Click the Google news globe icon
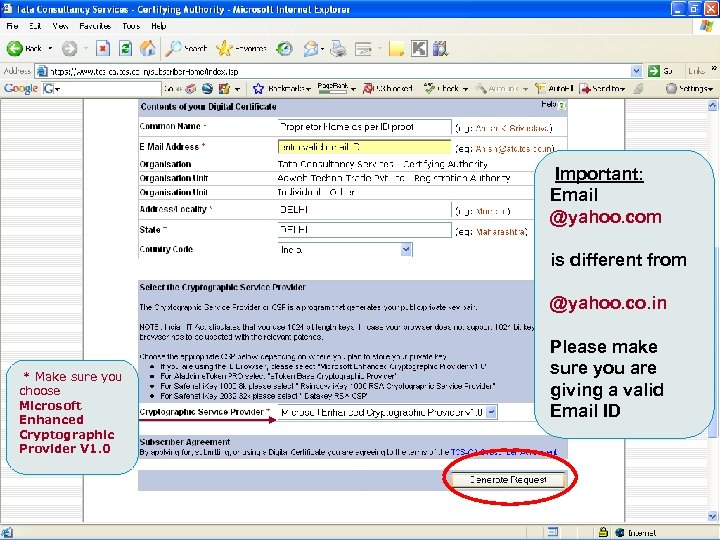The image size is (720, 540). pyautogui.click(x=207, y=88)
